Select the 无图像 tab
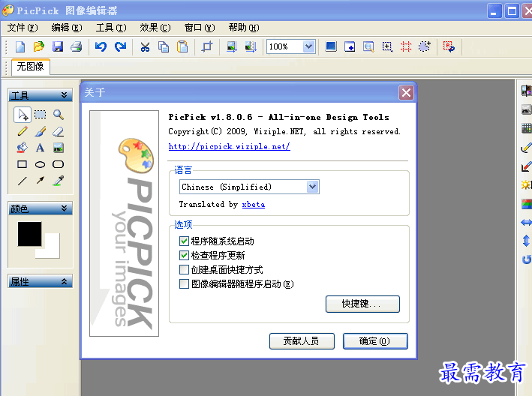This screenshot has height=396, width=532. tap(31, 67)
